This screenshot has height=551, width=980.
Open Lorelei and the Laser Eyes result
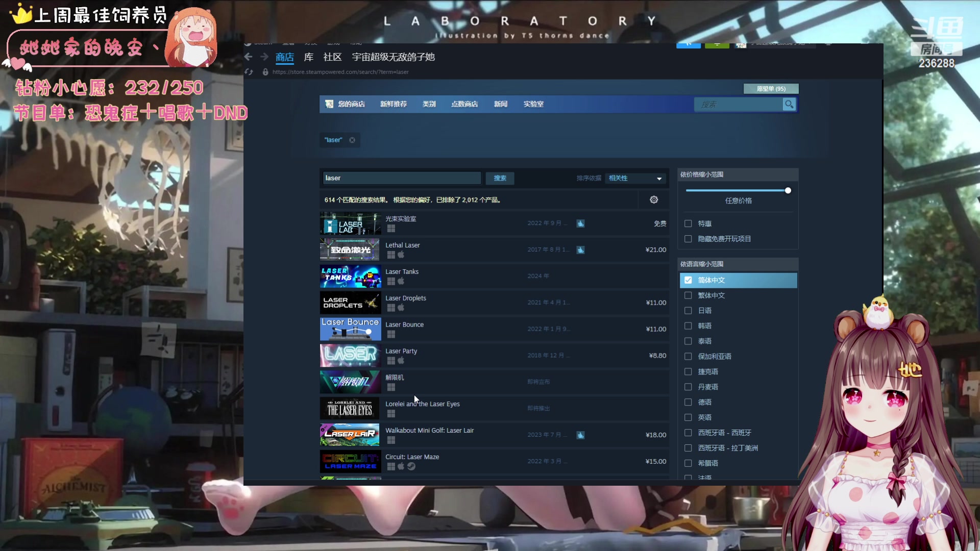point(494,408)
